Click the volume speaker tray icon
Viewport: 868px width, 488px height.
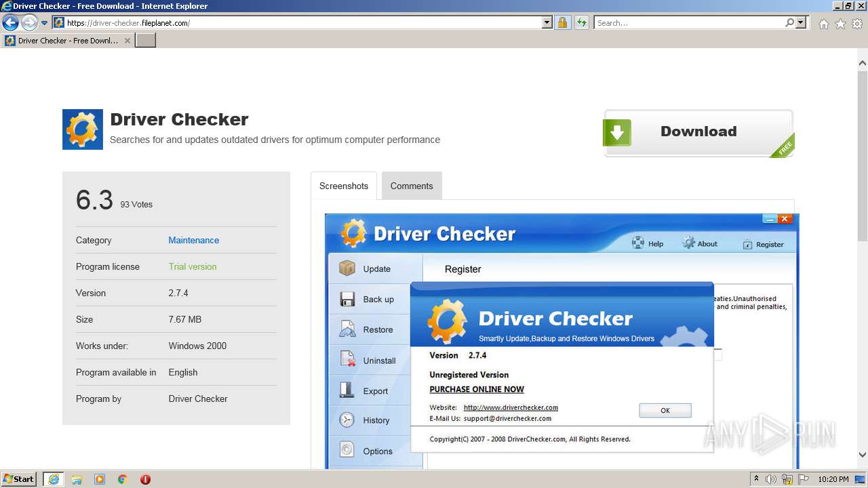tap(771, 479)
